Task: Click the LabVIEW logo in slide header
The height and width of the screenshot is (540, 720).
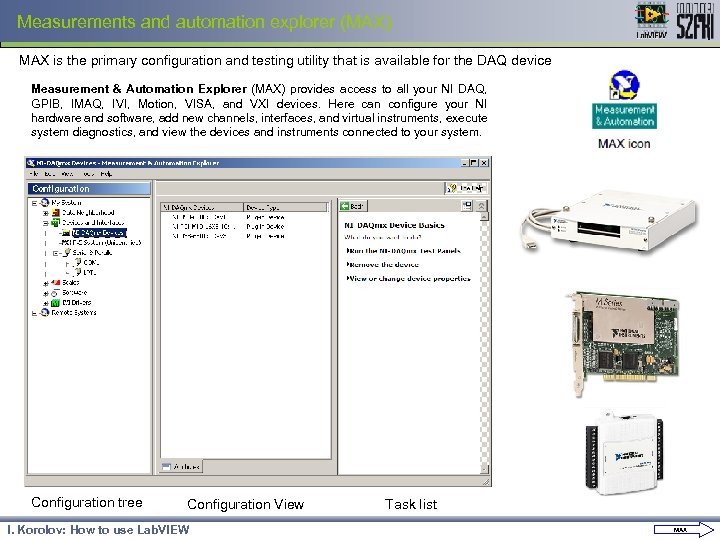Action: pos(651,20)
